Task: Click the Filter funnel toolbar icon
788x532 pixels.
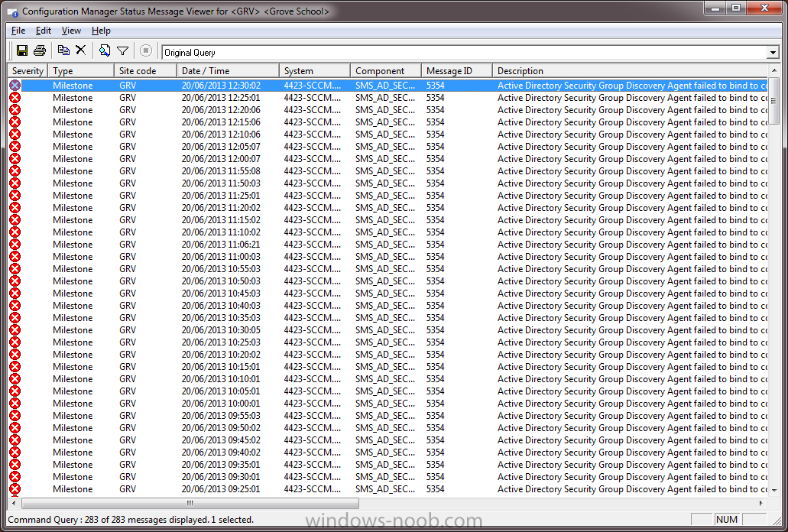Action: 122,50
